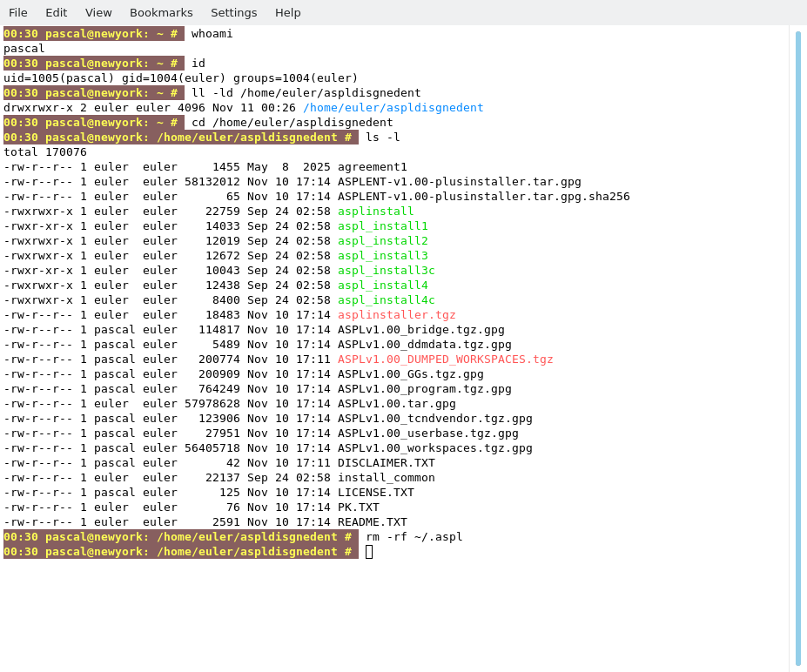Open the Edit menu
This screenshot has width=807, height=672.
pyautogui.click(x=56, y=12)
